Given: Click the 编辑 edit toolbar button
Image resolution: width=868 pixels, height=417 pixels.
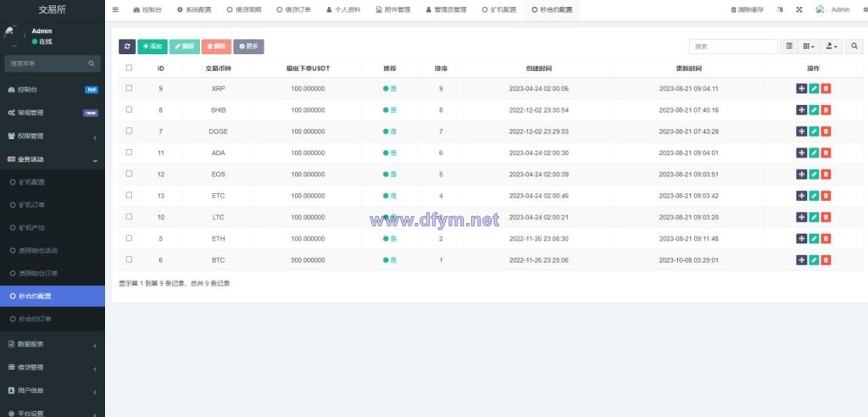Looking at the screenshot, I should [x=184, y=47].
